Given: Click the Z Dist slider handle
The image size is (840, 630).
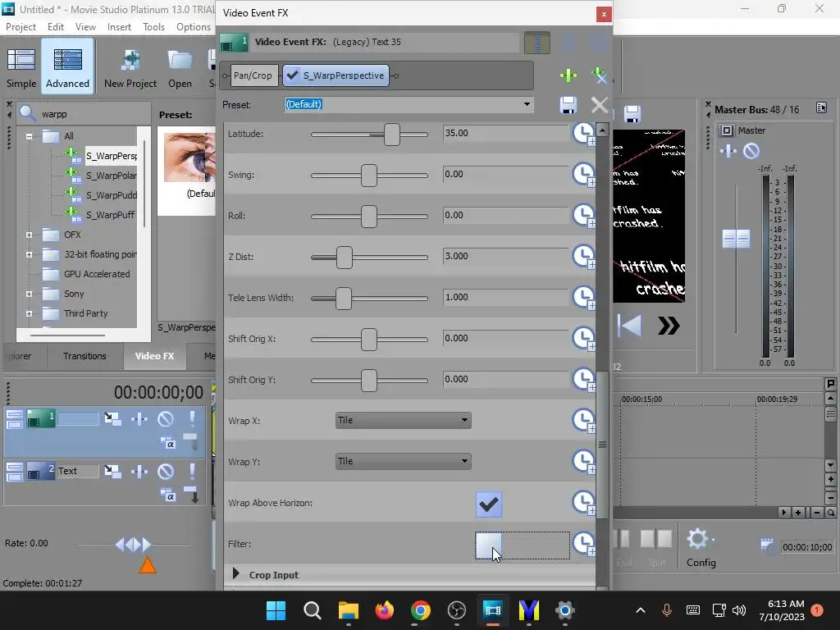Looking at the screenshot, I should click(x=344, y=257).
